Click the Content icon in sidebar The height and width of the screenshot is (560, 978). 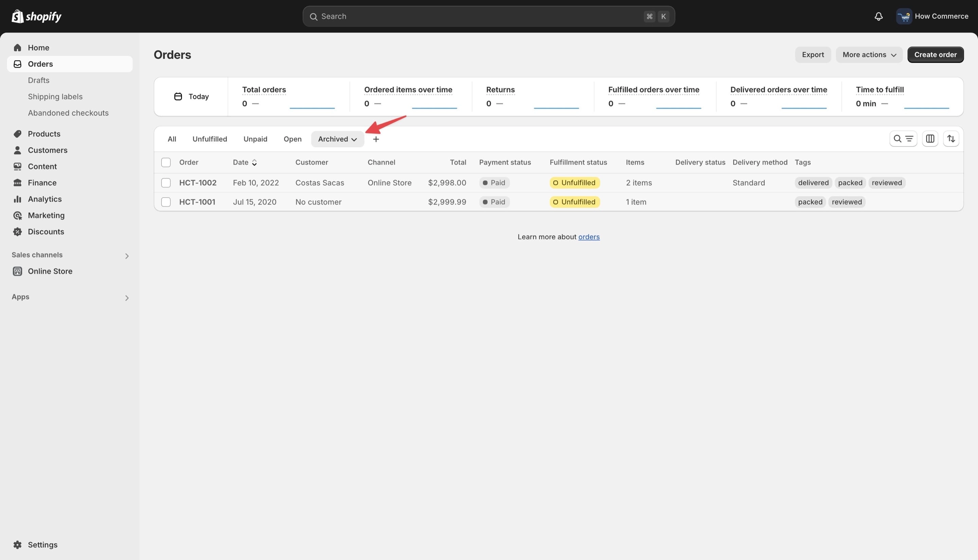pyautogui.click(x=17, y=166)
